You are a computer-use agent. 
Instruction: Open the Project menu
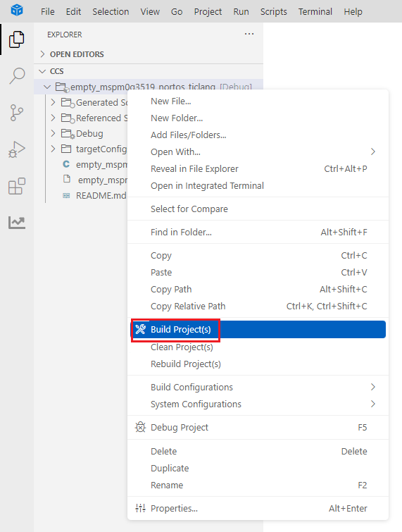(208, 11)
